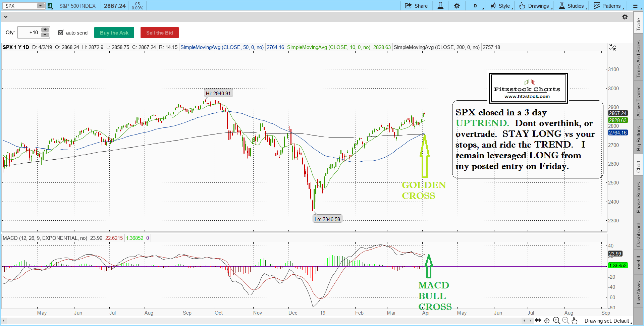Viewport: 644px width, 326px height.
Task: Increase quantity with the plus stepper
Action: point(45,30)
